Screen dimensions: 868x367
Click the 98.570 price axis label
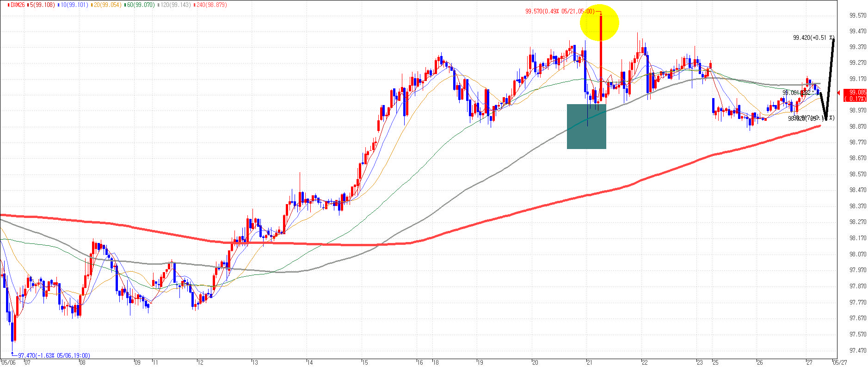858,174
